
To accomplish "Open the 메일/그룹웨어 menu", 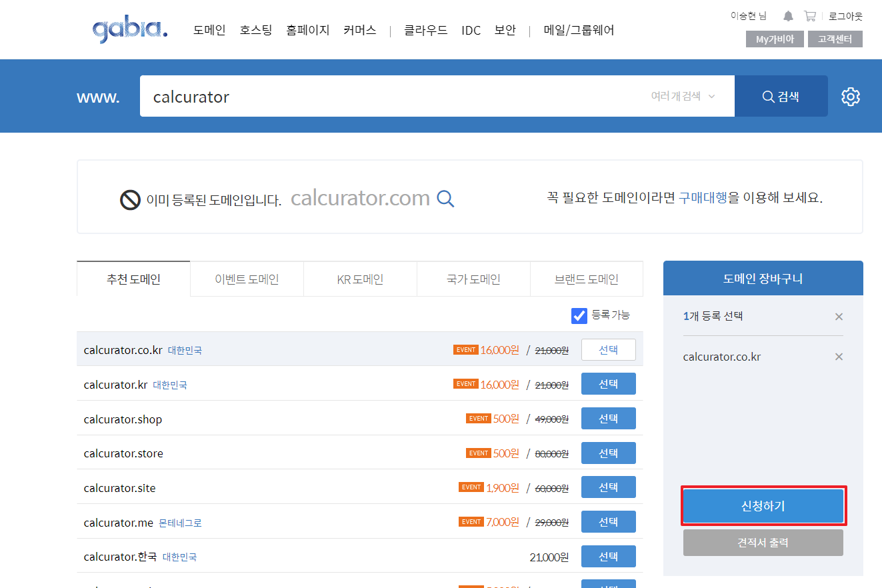I will 579,30.
